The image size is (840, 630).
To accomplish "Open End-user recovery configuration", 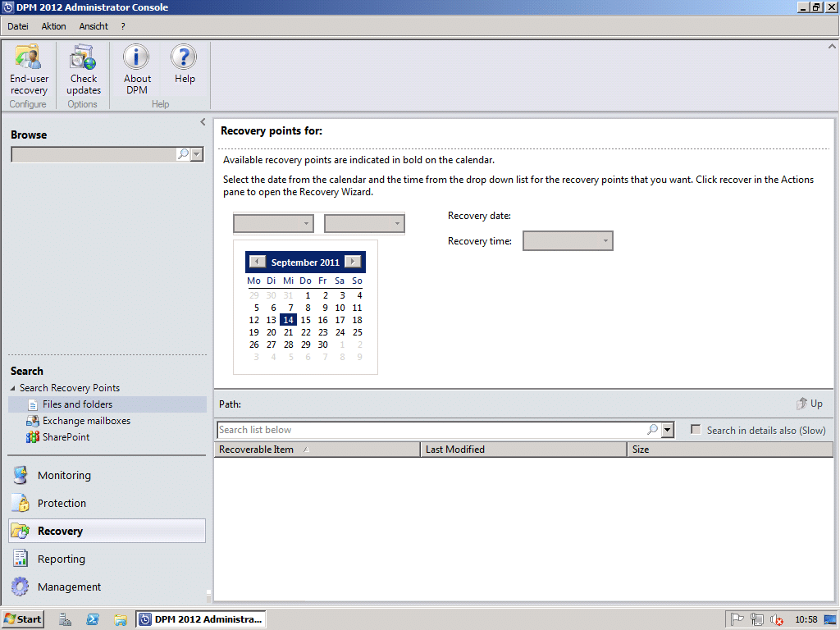I will pos(29,71).
